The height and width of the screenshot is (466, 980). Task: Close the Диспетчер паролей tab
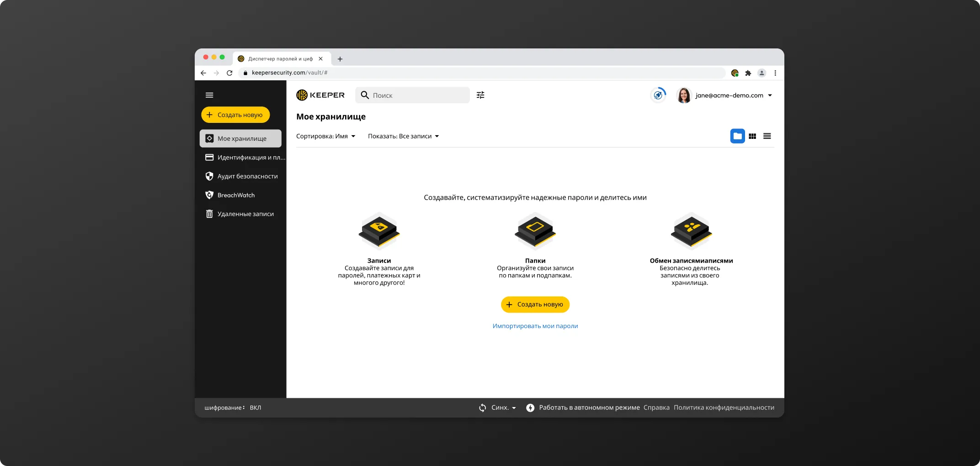[x=321, y=59]
